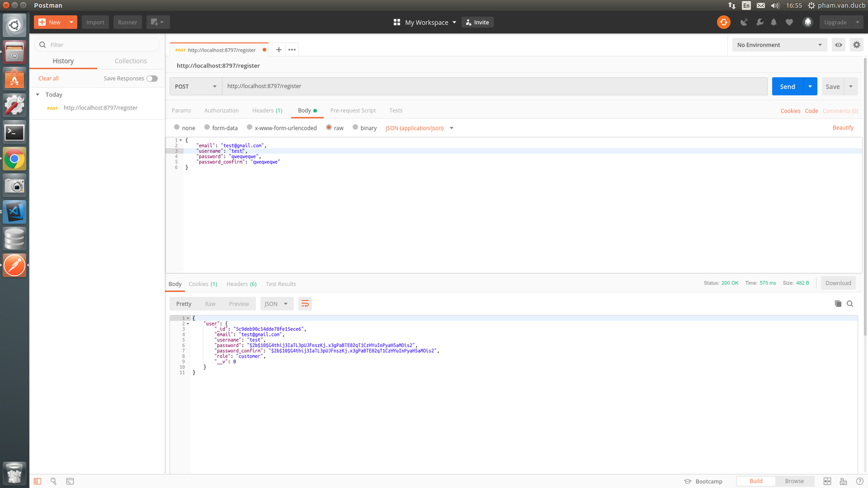The height and width of the screenshot is (488, 868).
Task: Open Visual Studio Code from dock
Action: coord(14,212)
